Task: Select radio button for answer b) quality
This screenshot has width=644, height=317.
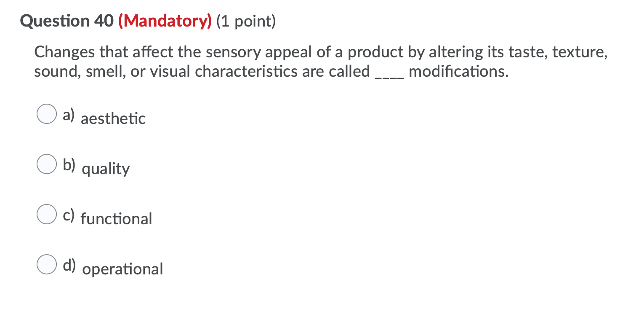Action: click(46, 164)
